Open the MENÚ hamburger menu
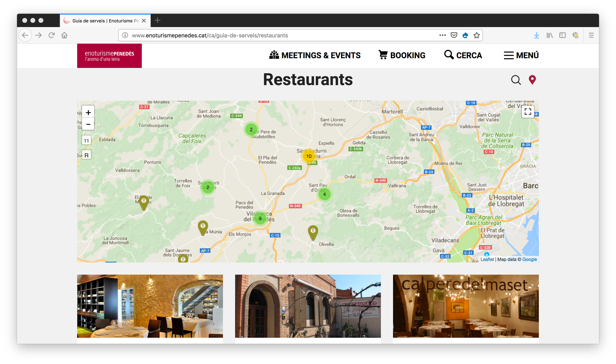 [x=521, y=55]
